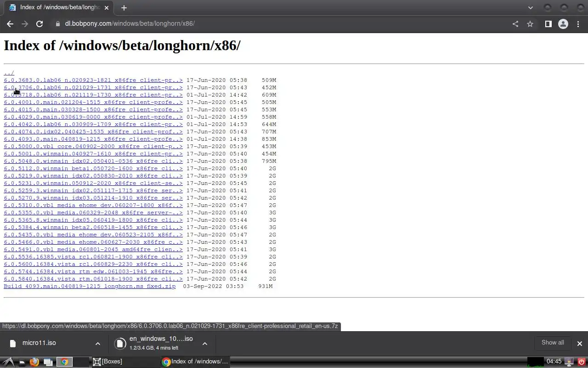The width and height of the screenshot is (588, 368).
Task: Open 6.0.5231.0.winmain.050912-2020 link
Action: point(93,183)
